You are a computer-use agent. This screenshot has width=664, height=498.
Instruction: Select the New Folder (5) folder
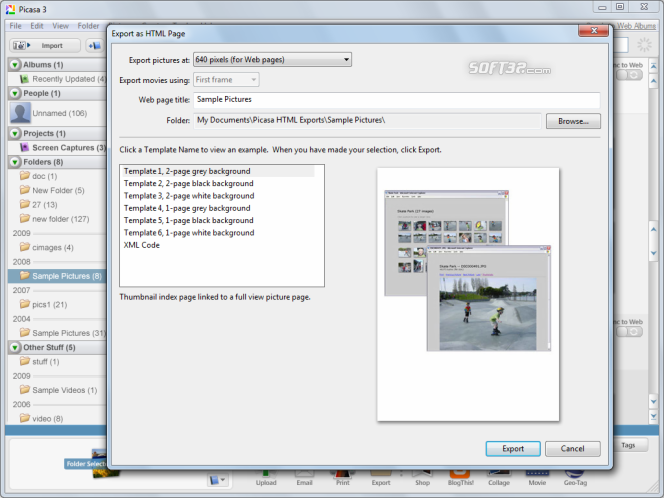coord(52,191)
